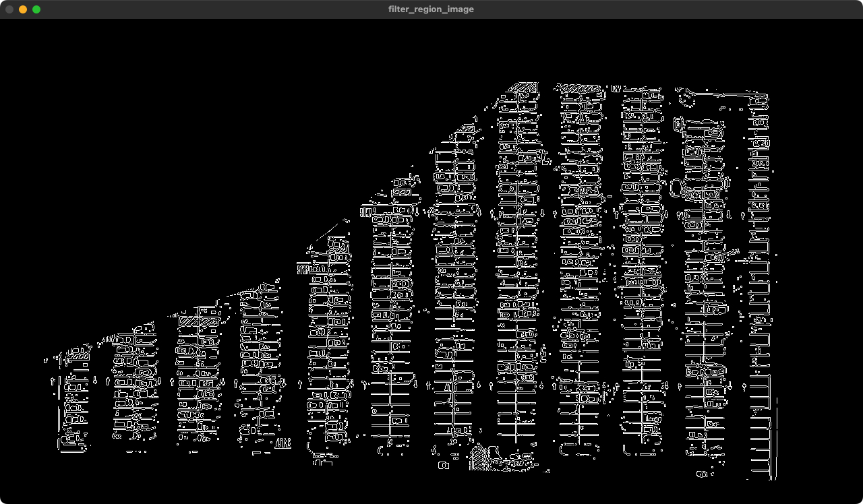Click the gray close window button
This screenshot has height=504, width=863.
click(9, 9)
